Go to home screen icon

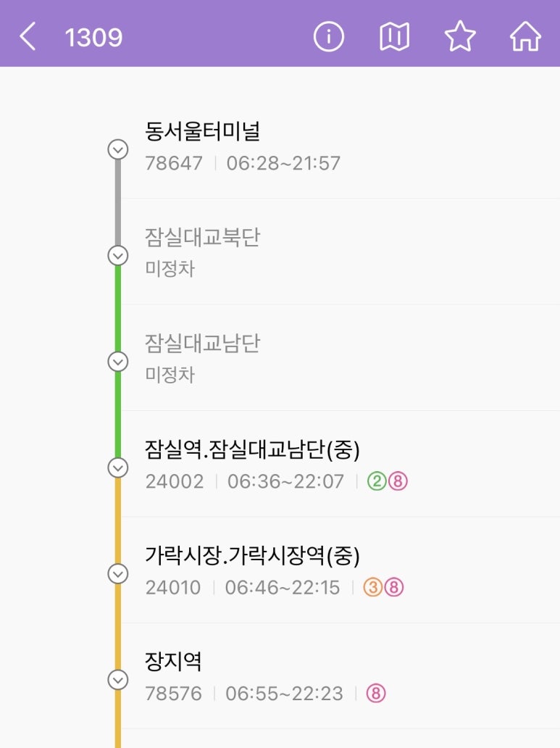[x=525, y=36]
